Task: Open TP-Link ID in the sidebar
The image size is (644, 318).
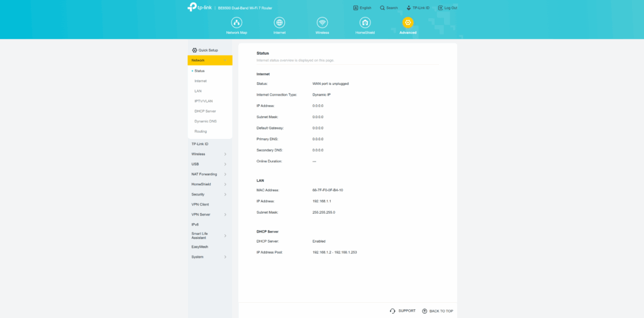Action: [199, 144]
